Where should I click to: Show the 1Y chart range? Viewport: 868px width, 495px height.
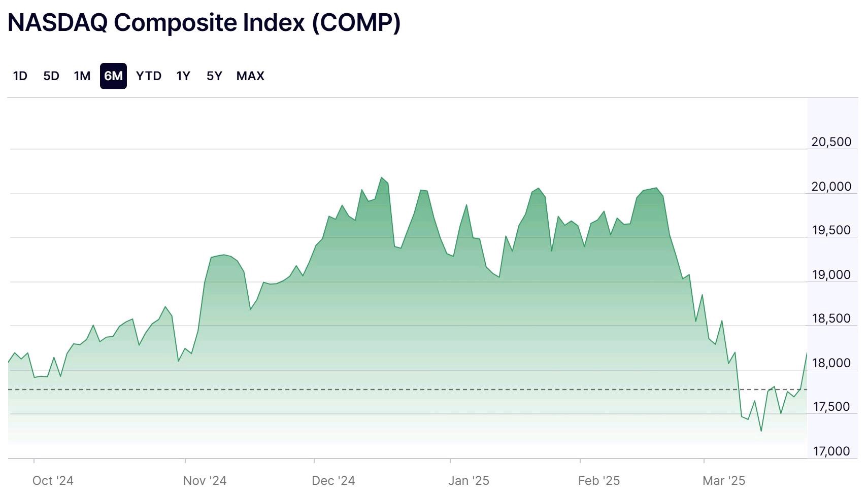[183, 76]
